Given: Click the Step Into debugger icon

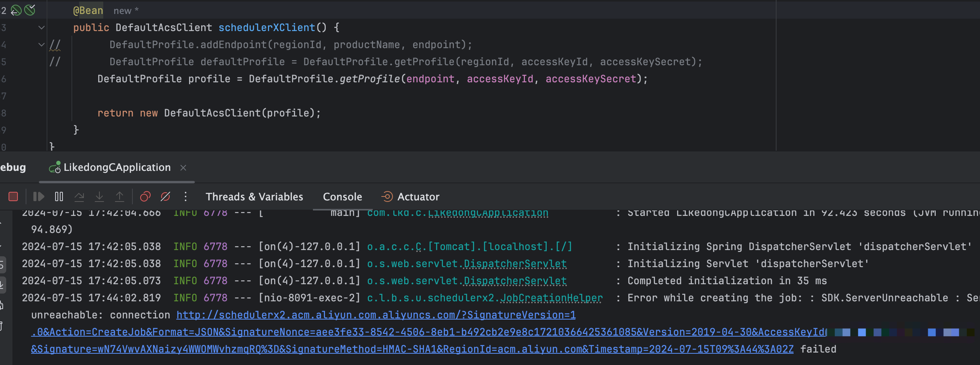Looking at the screenshot, I should click(x=99, y=197).
